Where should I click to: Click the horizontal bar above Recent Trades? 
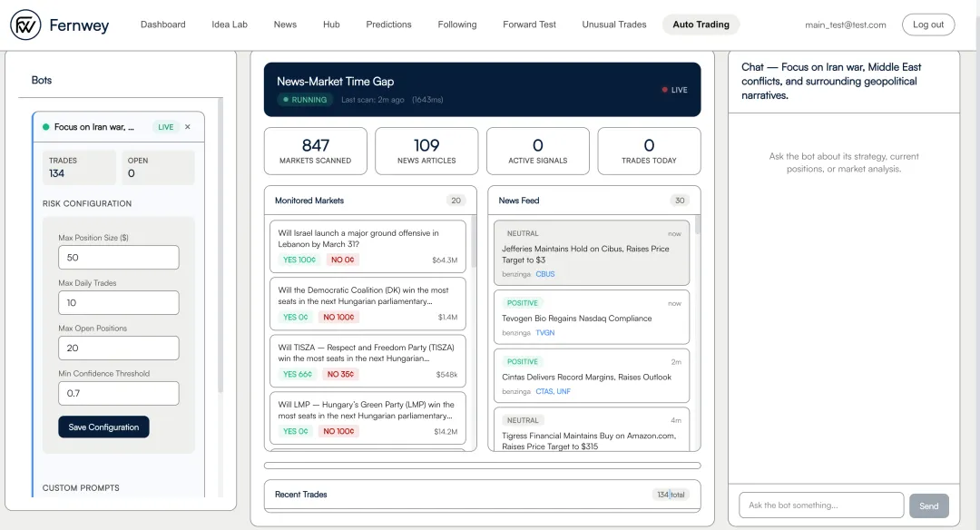click(x=482, y=466)
